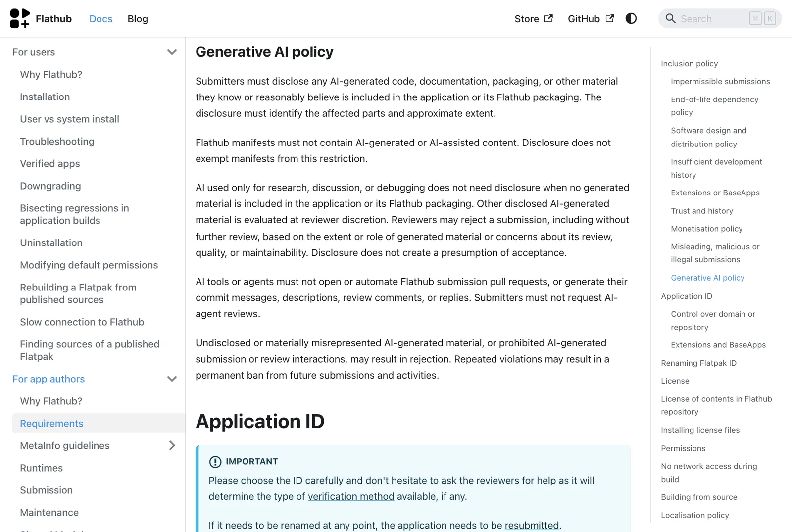Image resolution: width=792 pixels, height=532 pixels.
Task: Open the Docs tab
Action: click(101, 19)
